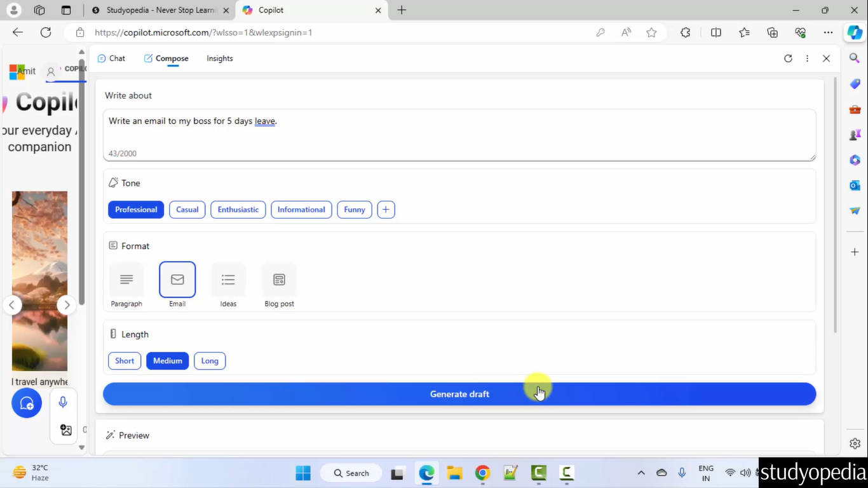This screenshot has width=868, height=488.
Task: Open the Games chess piece sidebar icon
Action: 855,135
